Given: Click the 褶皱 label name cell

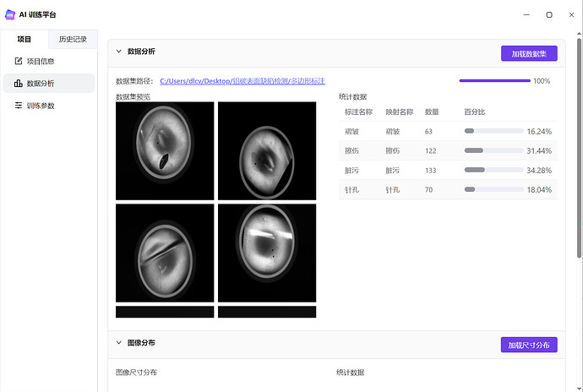Looking at the screenshot, I should point(351,131).
